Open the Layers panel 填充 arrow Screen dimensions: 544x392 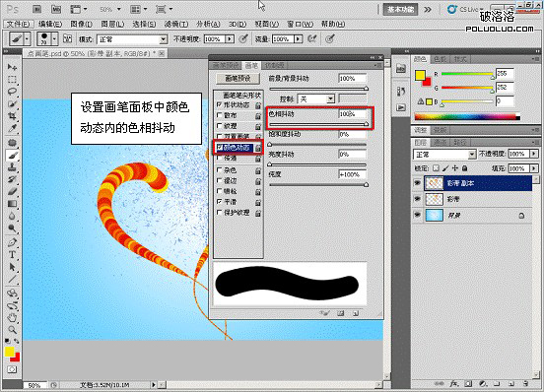click(534, 168)
